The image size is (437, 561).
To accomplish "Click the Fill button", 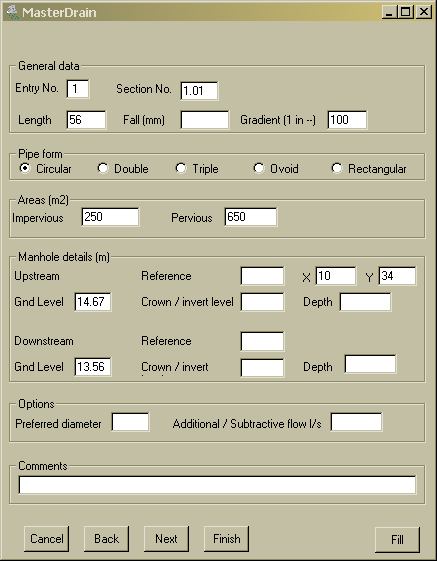I will [x=397, y=540].
